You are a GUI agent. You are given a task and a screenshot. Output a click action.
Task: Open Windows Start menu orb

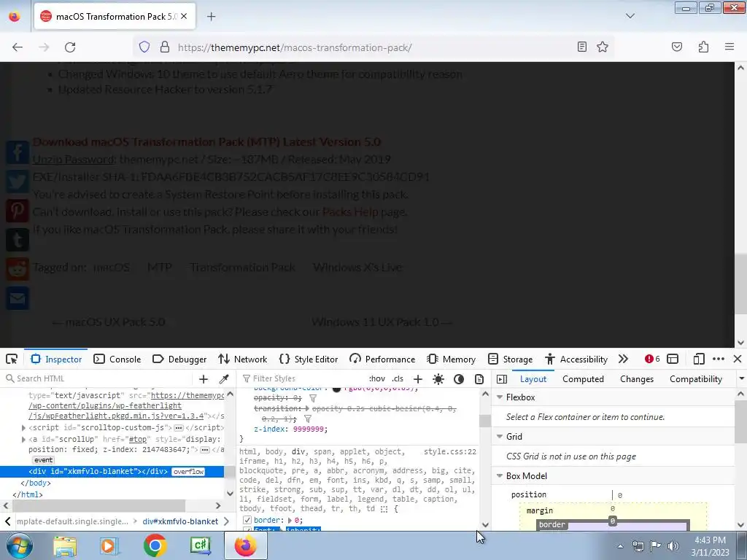(20, 545)
